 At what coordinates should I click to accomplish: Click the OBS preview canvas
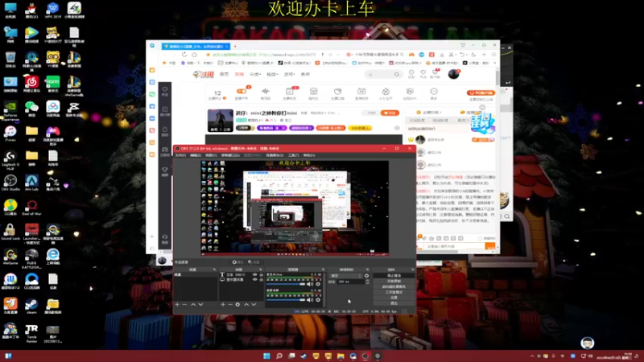click(295, 208)
